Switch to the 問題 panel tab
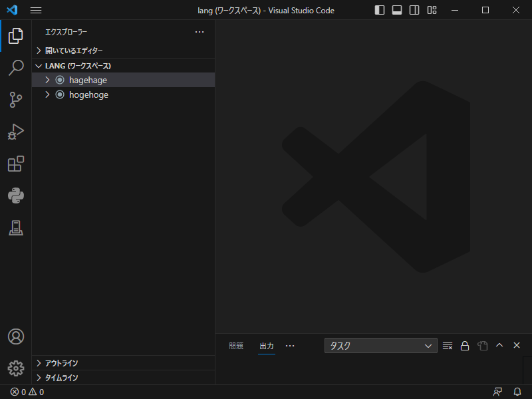This screenshot has width=532, height=399. 235,345
